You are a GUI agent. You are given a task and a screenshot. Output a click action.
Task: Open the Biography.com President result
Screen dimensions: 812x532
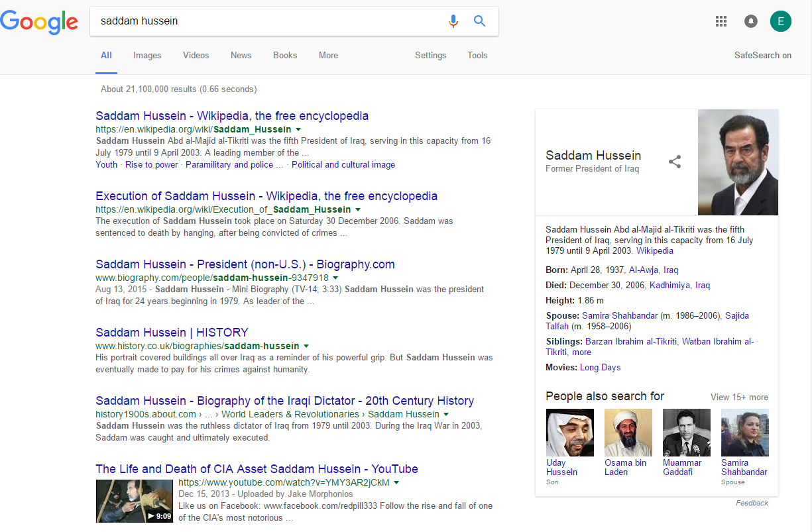[x=245, y=264]
